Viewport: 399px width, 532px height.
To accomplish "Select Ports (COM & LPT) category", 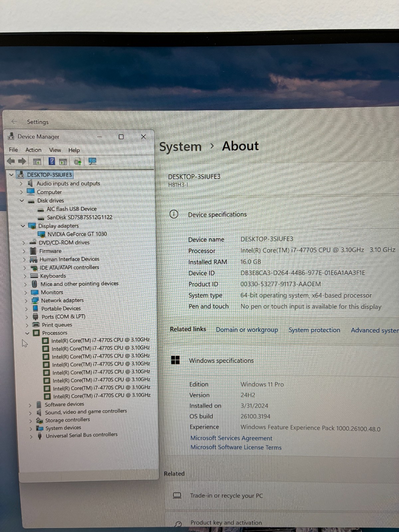I will tap(63, 317).
